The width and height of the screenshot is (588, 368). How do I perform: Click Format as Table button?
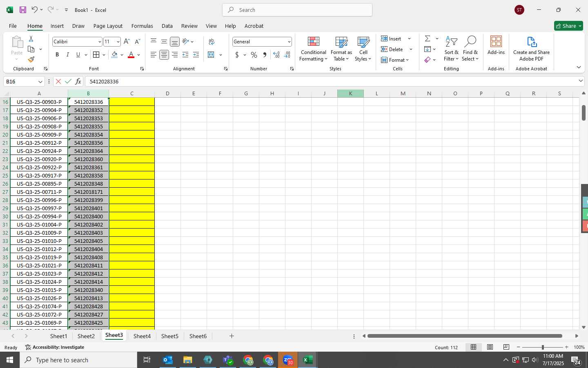(341, 49)
